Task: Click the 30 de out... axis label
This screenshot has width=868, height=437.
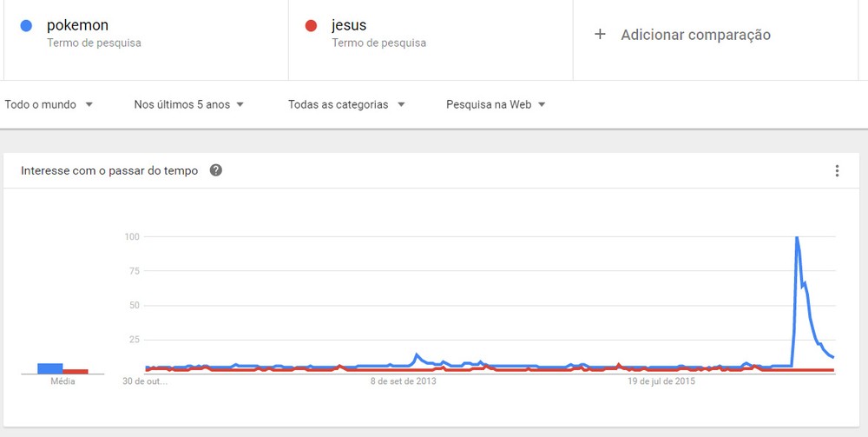Action: (x=144, y=381)
